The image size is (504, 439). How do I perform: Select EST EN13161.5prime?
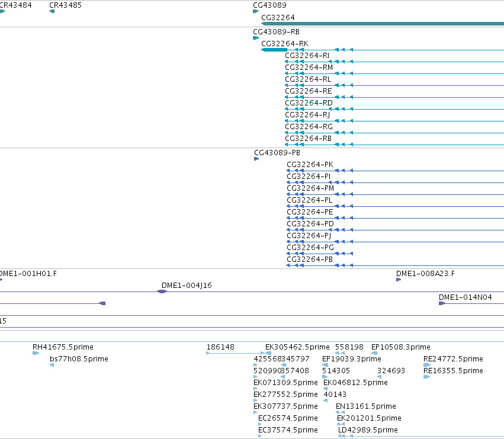[366, 406]
